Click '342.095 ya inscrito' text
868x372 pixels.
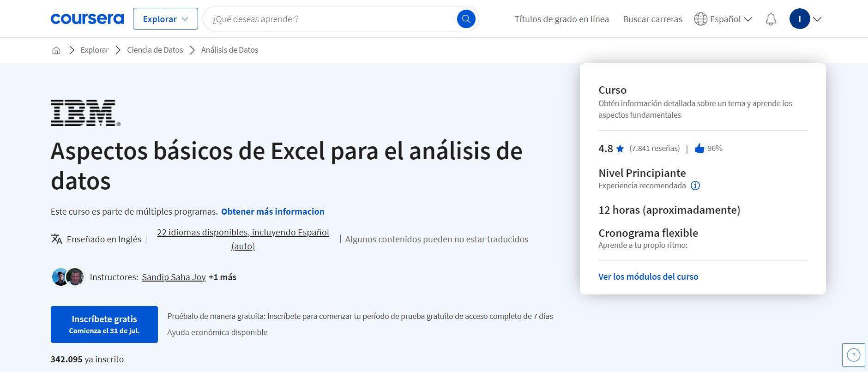pos(87,359)
